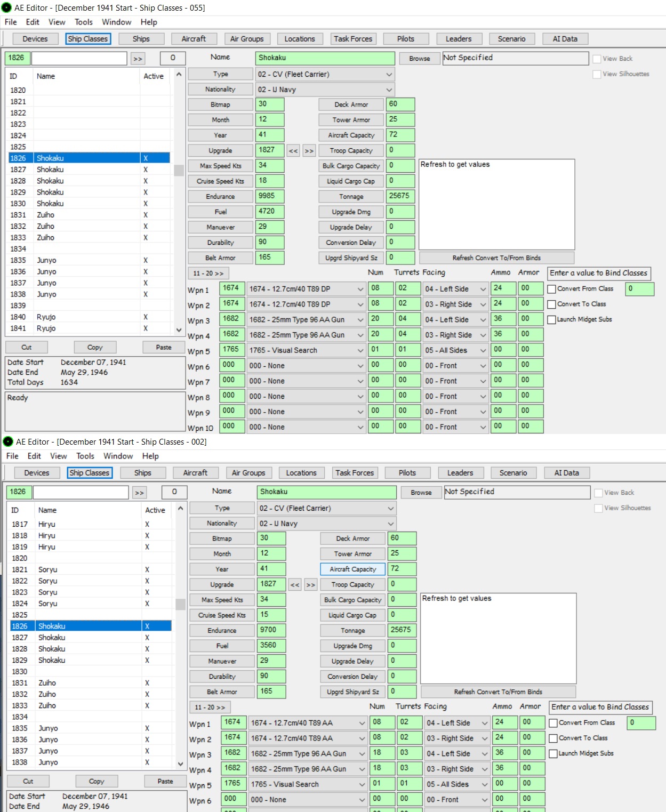Screen dimensions: 666x812
Task: Click the >> search button beside ID 1826 top window
Action: point(138,59)
